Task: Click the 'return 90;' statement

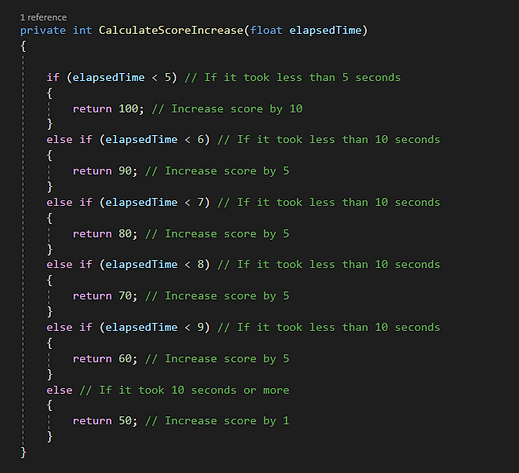Action: click(x=105, y=171)
